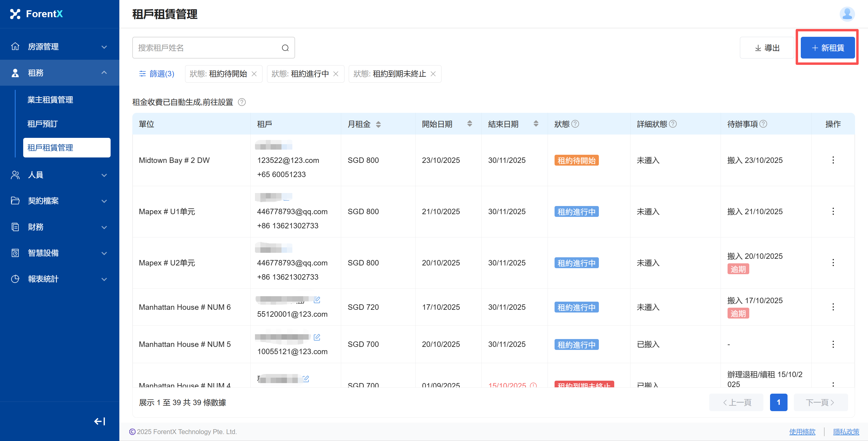Edit tenant name in Manhattan House NUM 6

(x=317, y=300)
